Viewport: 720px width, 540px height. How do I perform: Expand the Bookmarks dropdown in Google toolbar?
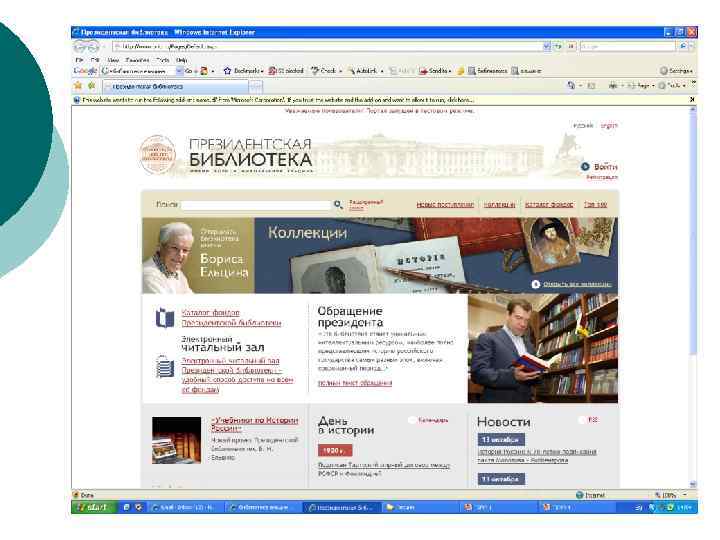click(x=262, y=71)
